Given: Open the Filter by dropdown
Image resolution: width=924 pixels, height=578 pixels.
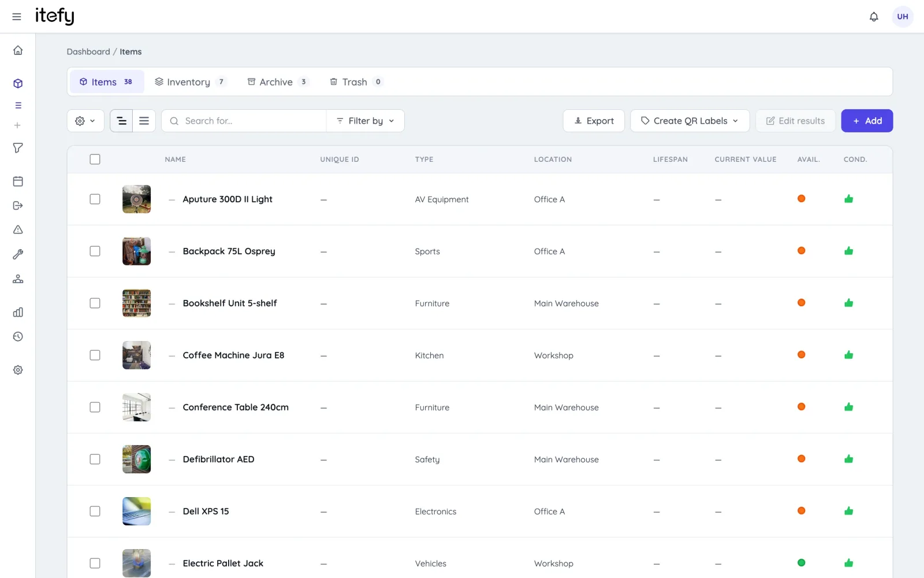Looking at the screenshot, I should tap(366, 121).
